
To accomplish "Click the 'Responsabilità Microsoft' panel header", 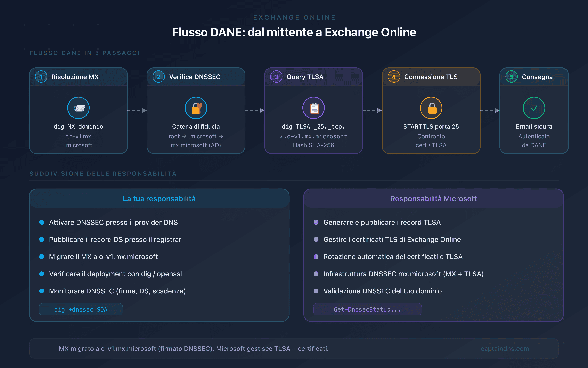I will click(434, 199).
